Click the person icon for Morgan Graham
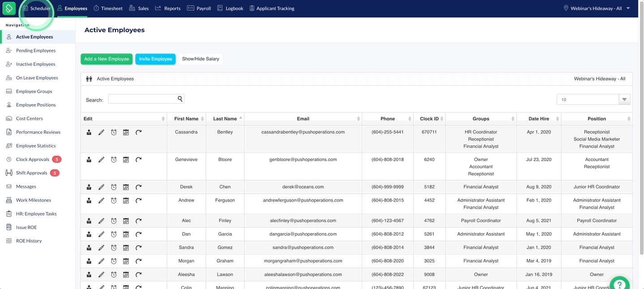The width and height of the screenshot is (644, 289). tap(89, 261)
